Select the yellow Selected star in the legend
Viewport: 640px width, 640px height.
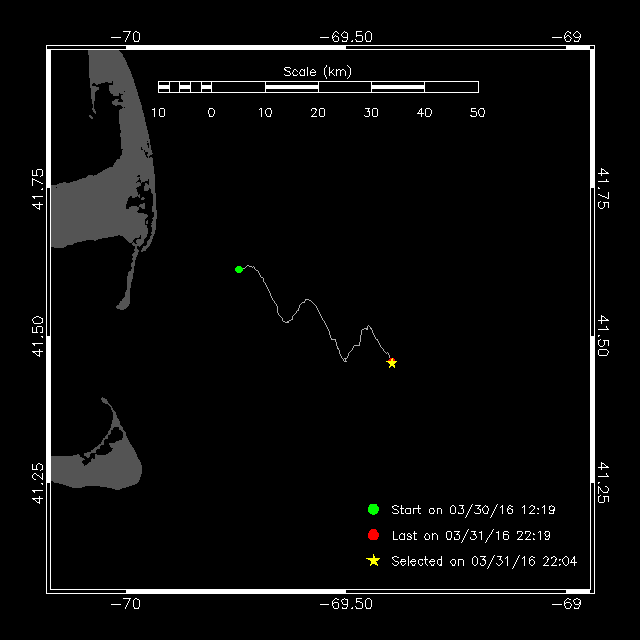373,561
